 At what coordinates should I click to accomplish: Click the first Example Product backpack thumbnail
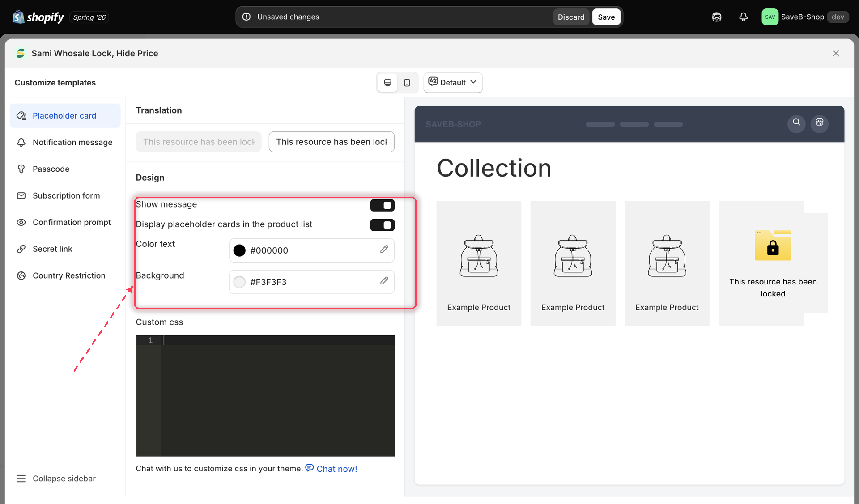479,256
